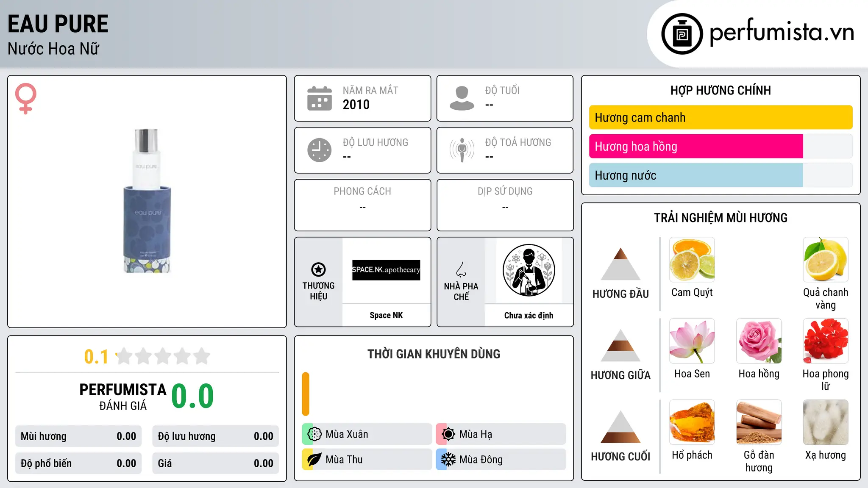Select the Quả chanh vàng lemon image
This screenshot has height=488, width=868.
coord(826,260)
